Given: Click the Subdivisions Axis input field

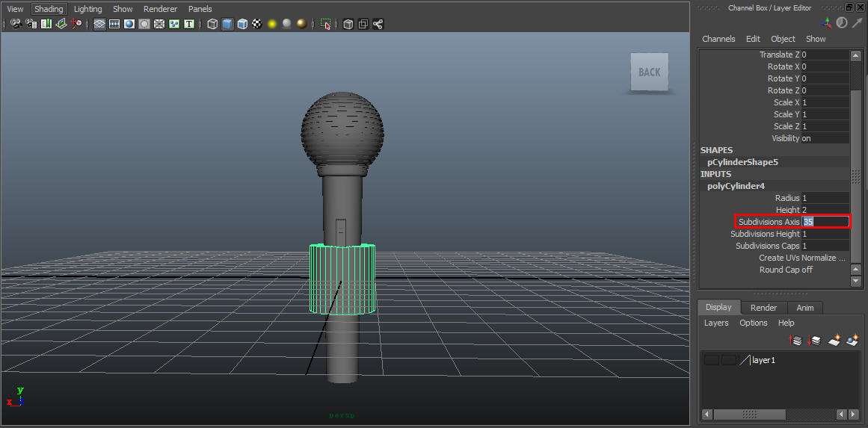Looking at the screenshot, I should tap(825, 222).
